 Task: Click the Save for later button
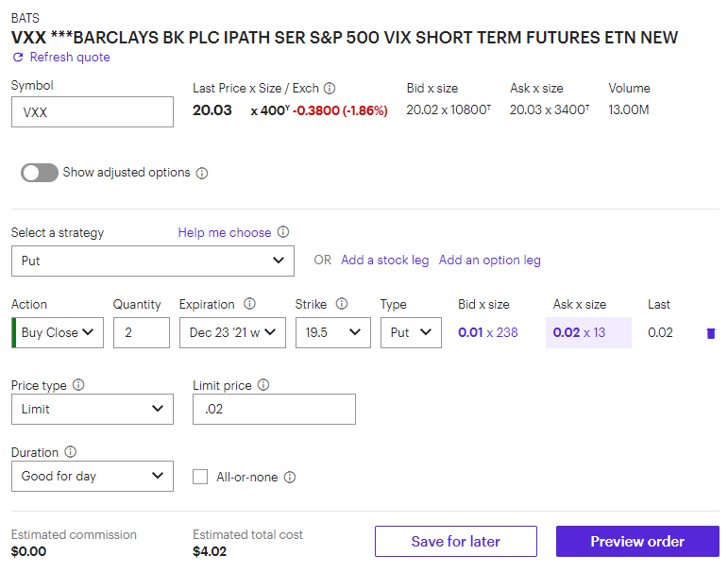pos(456,542)
